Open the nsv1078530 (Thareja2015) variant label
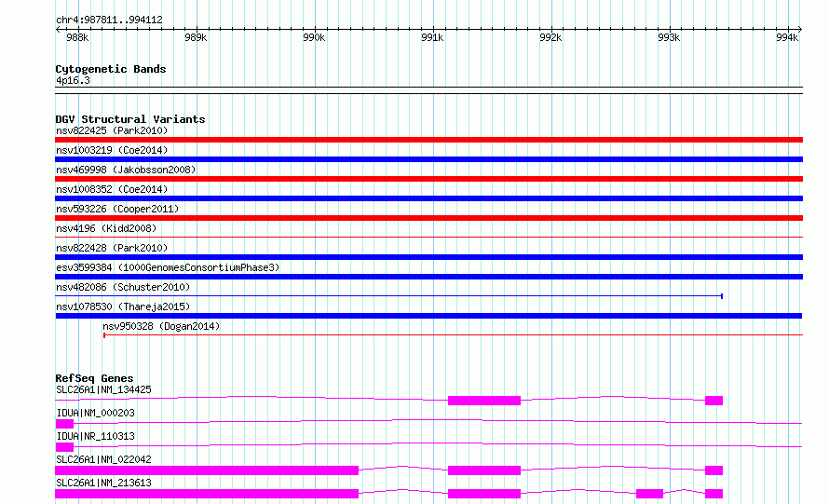Viewport: 829px width, 504px height. [123, 306]
